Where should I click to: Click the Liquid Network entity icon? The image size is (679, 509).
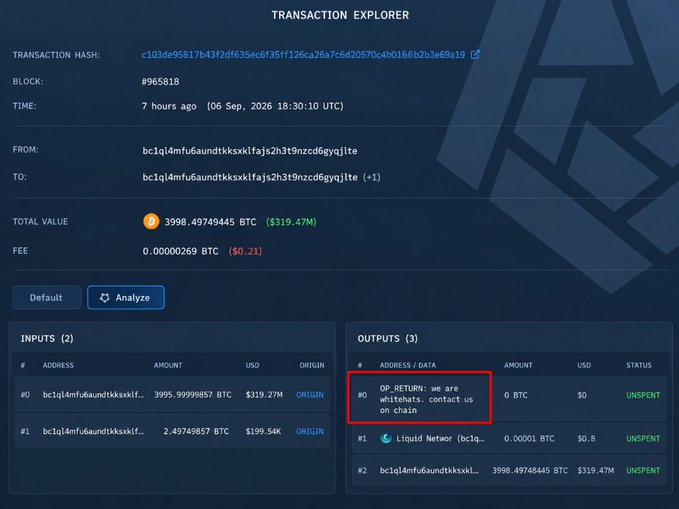coord(385,438)
